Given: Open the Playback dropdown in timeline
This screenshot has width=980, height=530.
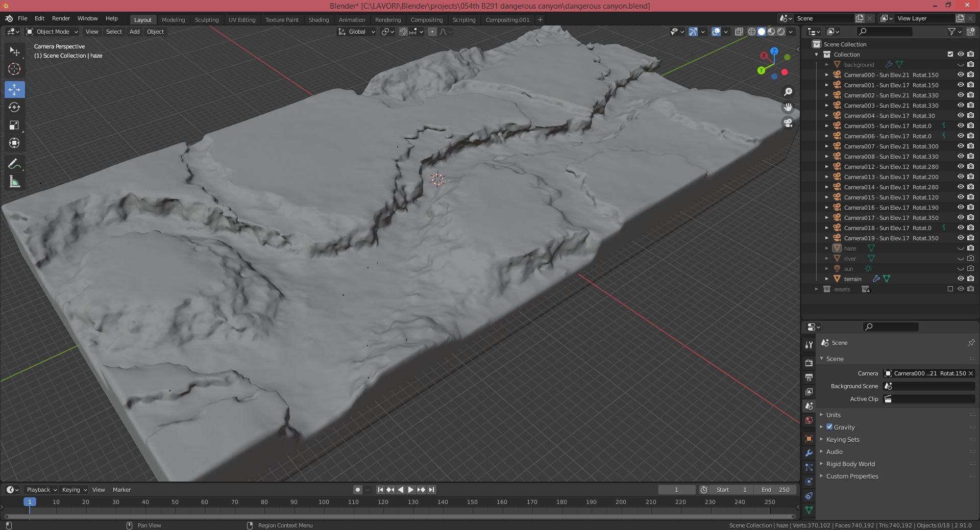Looking at the screenshot, I should pyautogui.click(x=41, y=490).
